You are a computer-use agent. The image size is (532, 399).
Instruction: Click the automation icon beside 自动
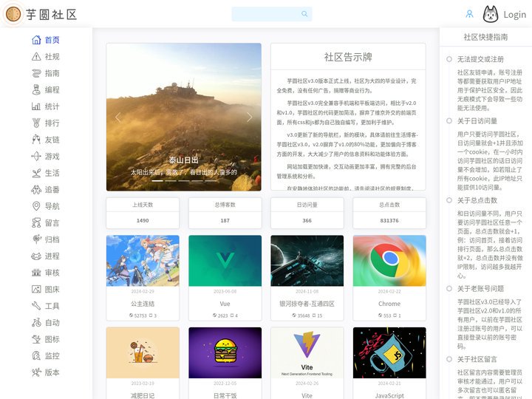point(36,323)
